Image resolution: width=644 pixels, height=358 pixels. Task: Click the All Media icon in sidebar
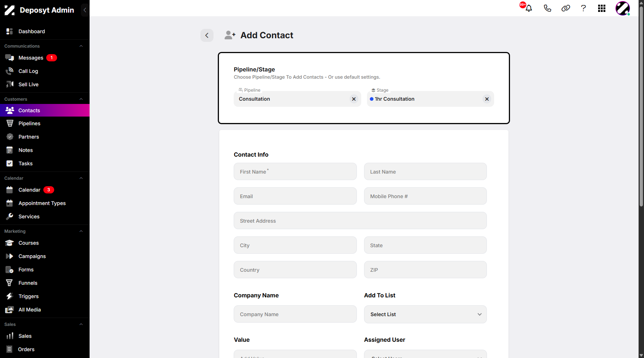tap(10, 310)
